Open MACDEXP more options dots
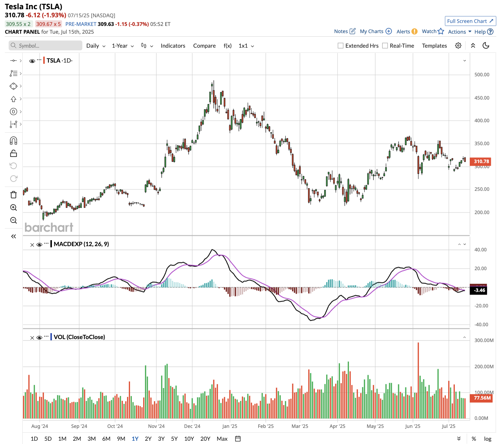This screenshot has width=504, height=444. click(46, 243)
